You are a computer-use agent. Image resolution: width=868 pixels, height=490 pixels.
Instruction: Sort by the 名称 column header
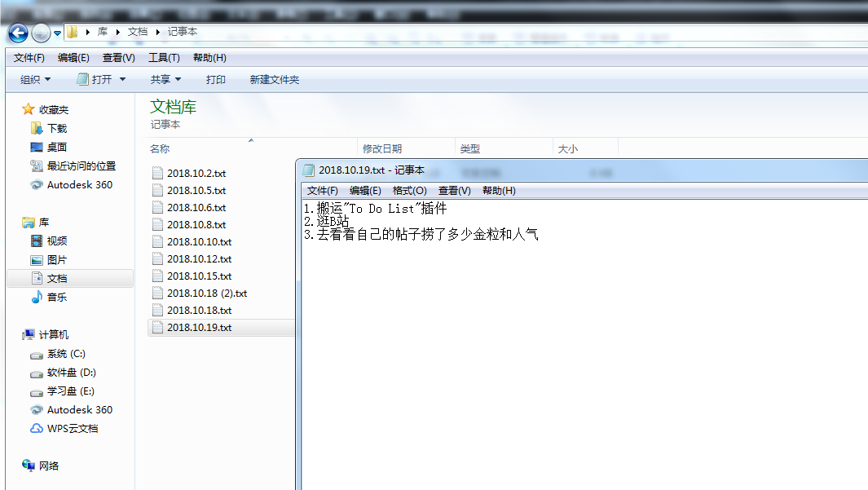click(160, 148)
